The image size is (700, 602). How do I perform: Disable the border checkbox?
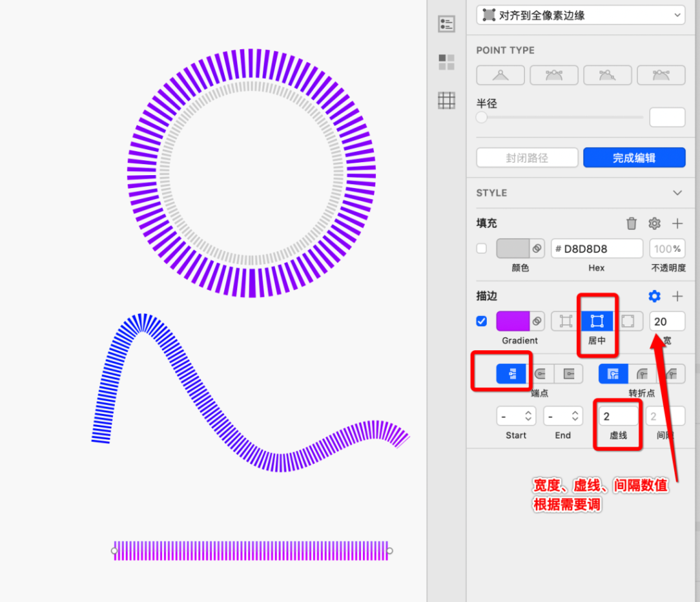point(481,321)
